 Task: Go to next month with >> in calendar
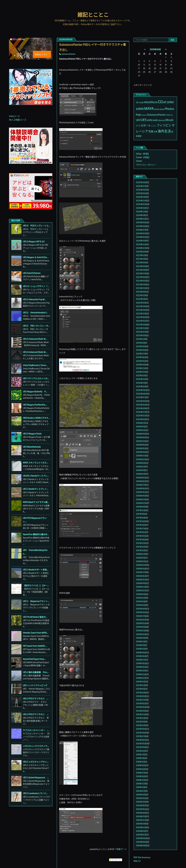(x=165, y=49)
